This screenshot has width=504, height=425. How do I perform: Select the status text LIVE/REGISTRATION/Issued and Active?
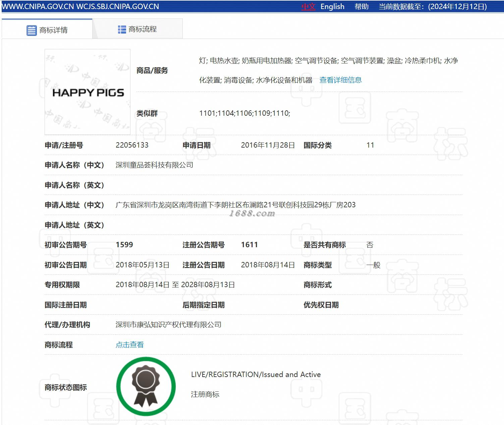256,374
